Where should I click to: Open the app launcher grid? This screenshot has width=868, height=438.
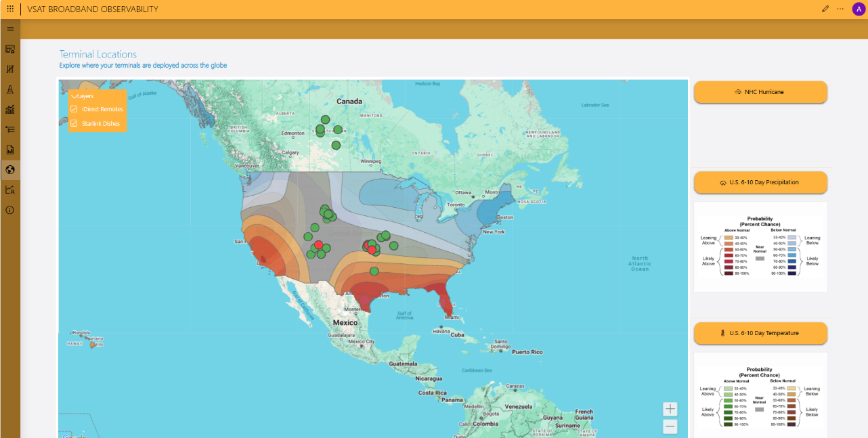10,9
